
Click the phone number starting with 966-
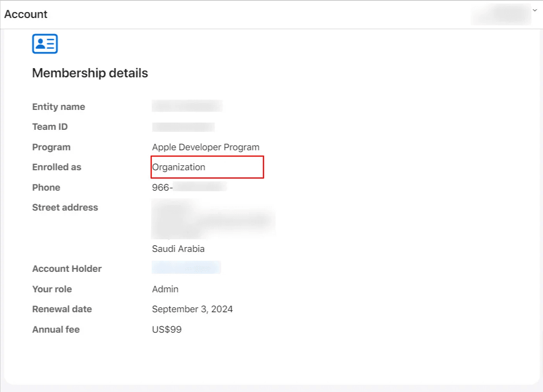[x=189, y=187]
